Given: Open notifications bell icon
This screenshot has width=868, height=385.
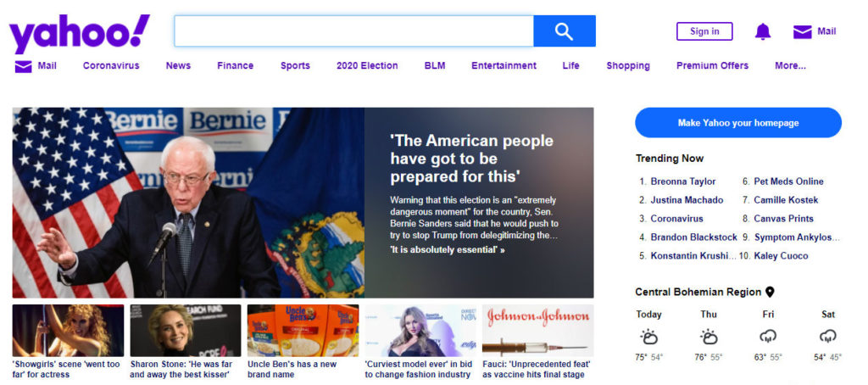Looking at the screenshot, I should (x=763, y=32).
